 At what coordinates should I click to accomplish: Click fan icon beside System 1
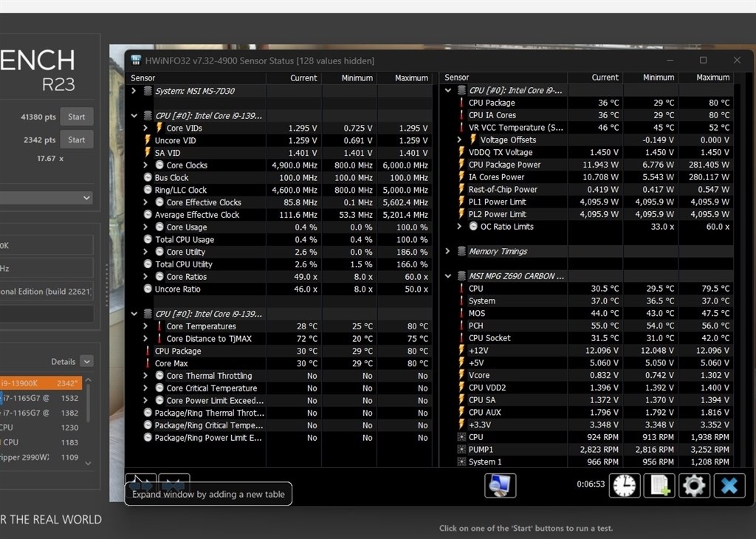[x=461, y=462]
